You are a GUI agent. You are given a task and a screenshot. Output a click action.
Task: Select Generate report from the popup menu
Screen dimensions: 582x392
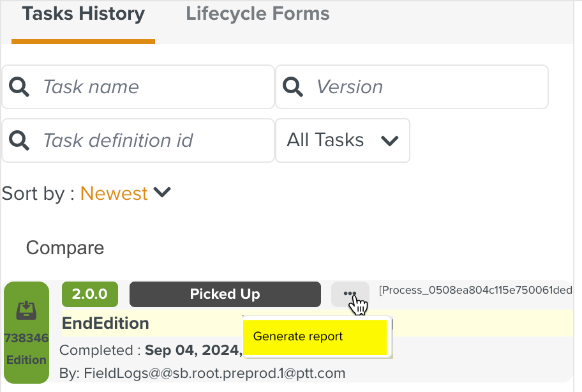[315, 336]
